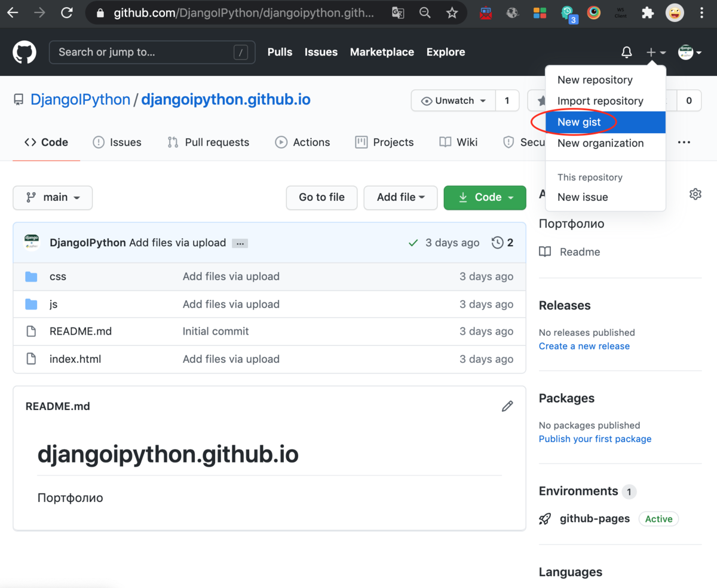Open Initial commit message link
This screenshot has height=588, width=717.
coord(216,332)
